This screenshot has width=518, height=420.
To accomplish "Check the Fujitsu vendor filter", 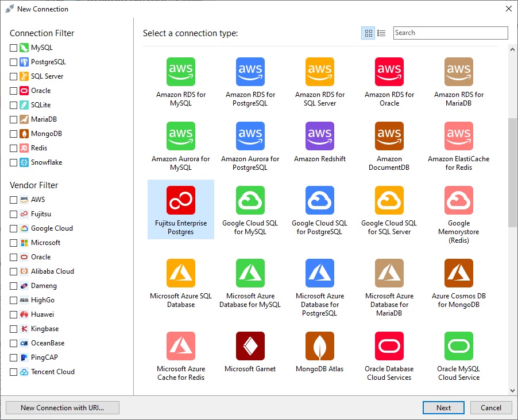I will [14, 214].
